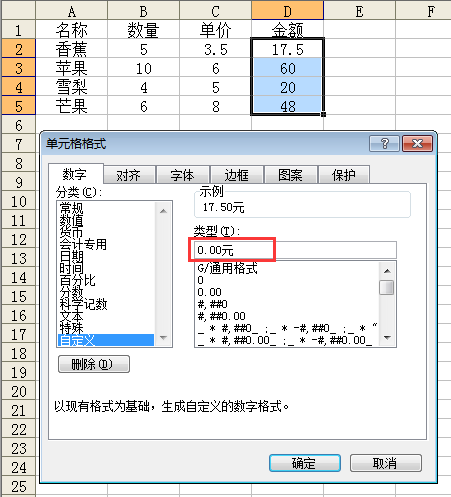451x497 pixels.
Task: Choose G/通用格式 in the type list
Action: click(x=227, y=268)
